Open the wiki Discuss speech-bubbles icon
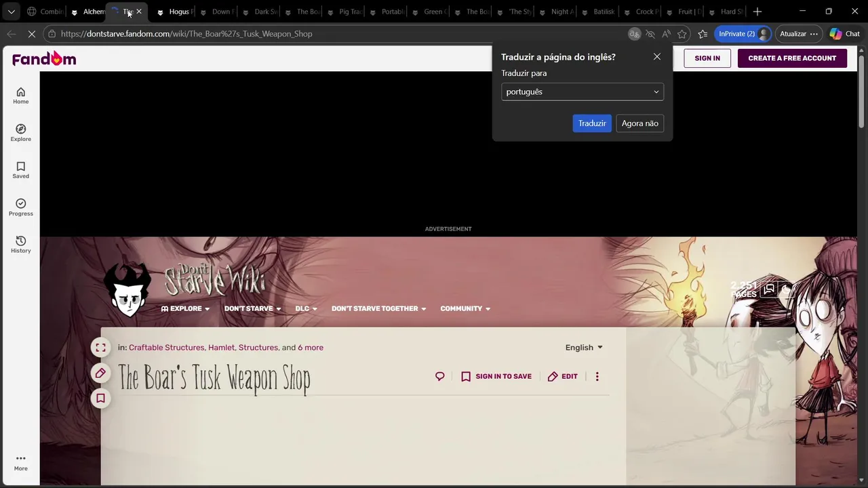The height and width of the screenshot is (488, 868). pos(769,289)
